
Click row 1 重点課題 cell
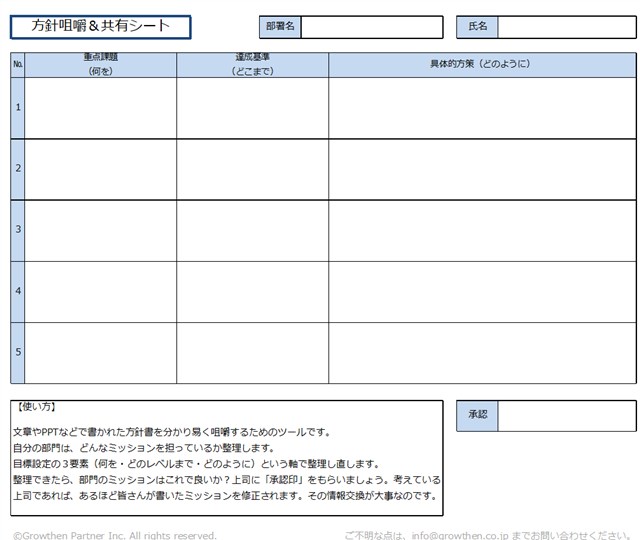click(x=101, y=108)
